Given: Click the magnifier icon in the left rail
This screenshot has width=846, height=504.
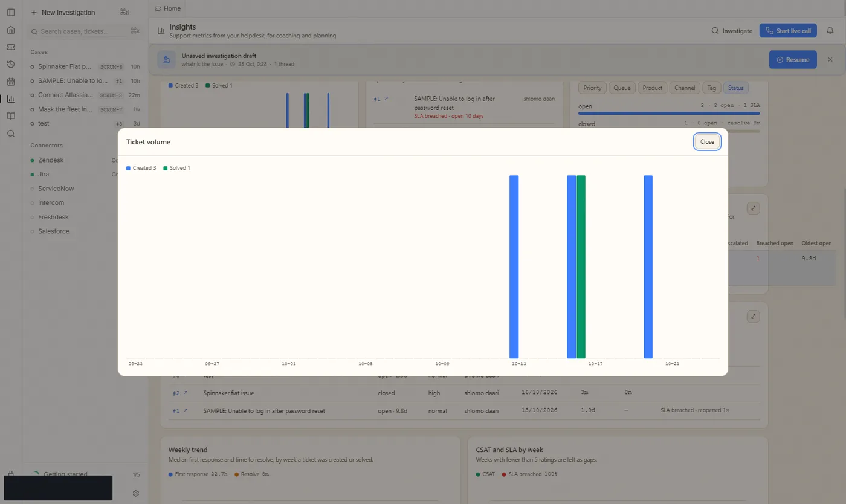Looking at the screenshot, I should 11,134.
